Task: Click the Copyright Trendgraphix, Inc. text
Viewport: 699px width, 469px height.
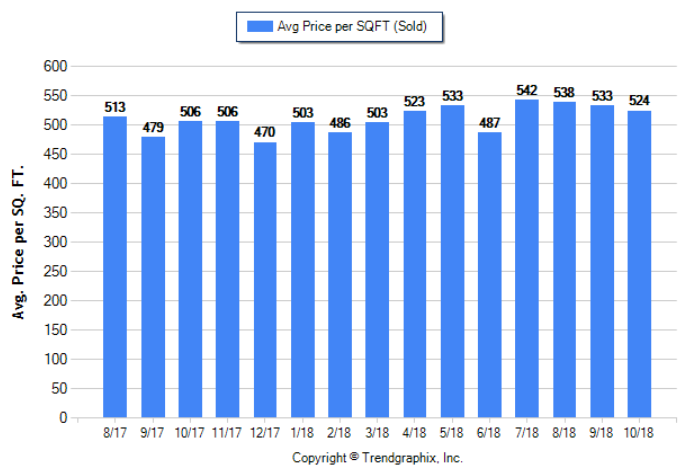Action: click(377, 457)
